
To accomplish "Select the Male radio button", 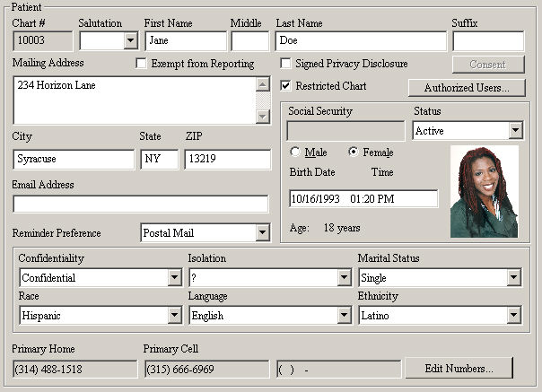I will [295, 152].
